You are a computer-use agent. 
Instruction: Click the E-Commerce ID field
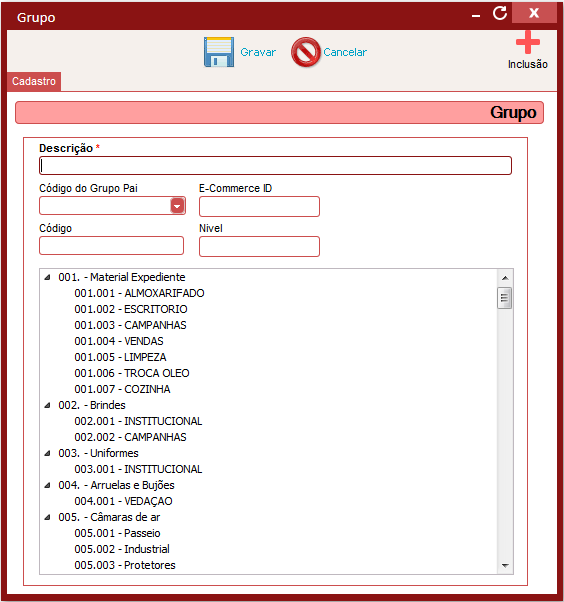click(259, 207)
